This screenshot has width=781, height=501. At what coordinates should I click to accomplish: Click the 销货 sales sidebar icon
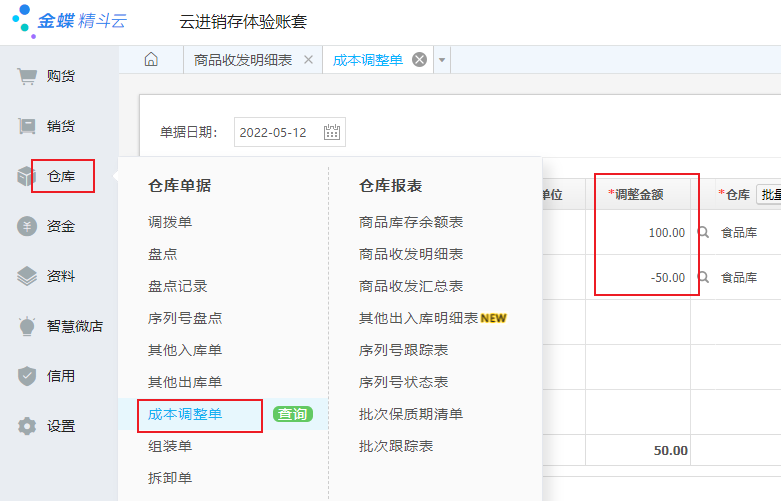click(27, 126)
